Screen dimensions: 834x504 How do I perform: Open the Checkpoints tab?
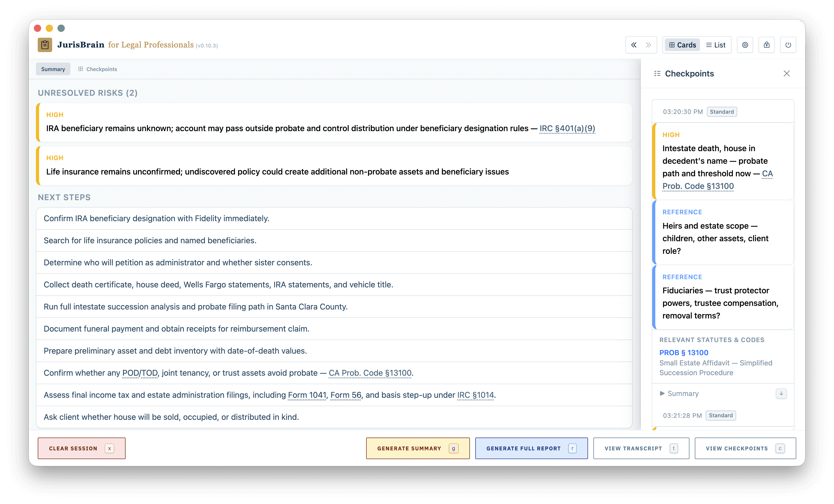98,69
